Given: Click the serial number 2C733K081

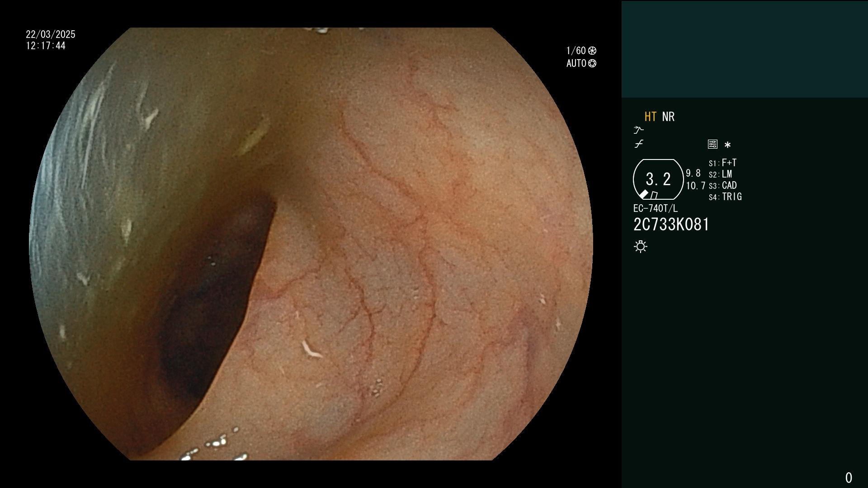Looking at the screenshot, I should 671,225.
